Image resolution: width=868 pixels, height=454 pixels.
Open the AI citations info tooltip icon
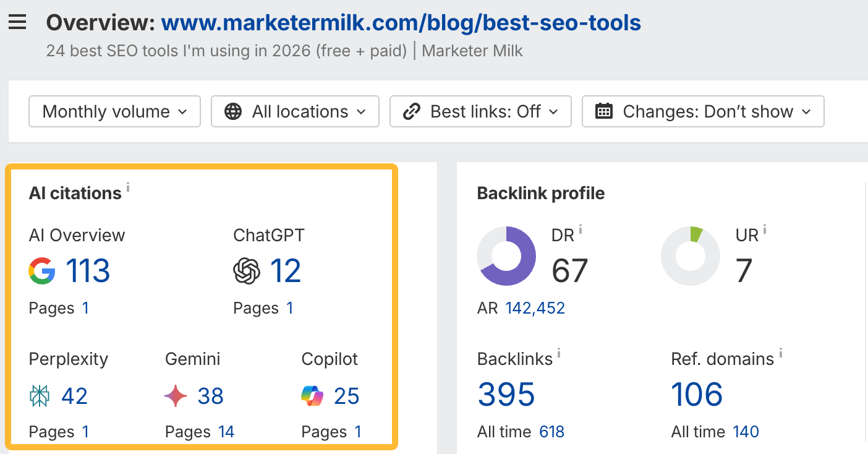[129, 186]
